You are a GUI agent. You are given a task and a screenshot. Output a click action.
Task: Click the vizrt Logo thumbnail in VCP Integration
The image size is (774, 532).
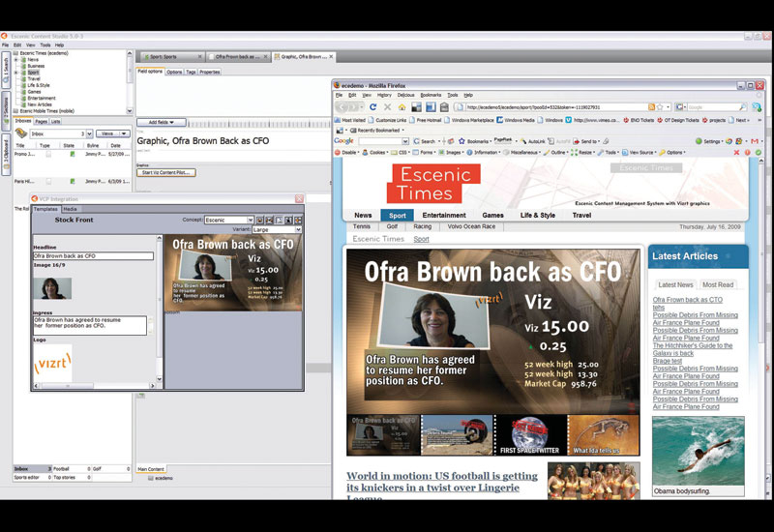(x=53, y=364)
